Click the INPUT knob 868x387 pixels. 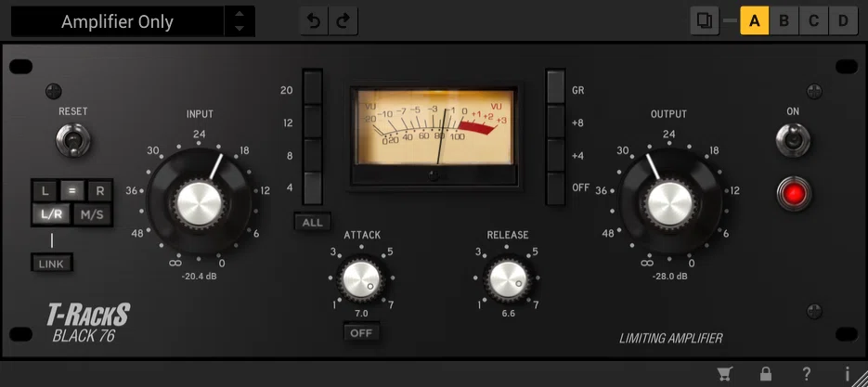tap(200, 204)
